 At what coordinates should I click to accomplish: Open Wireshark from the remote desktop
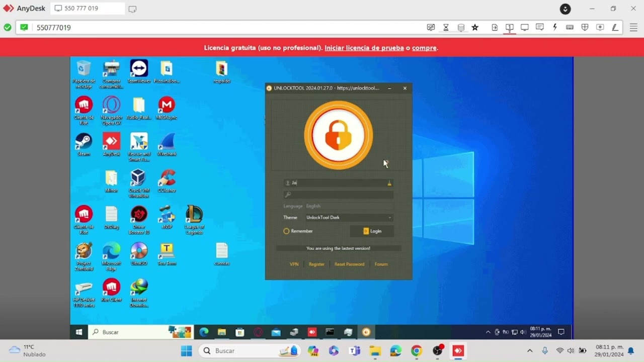coord(167,144)
